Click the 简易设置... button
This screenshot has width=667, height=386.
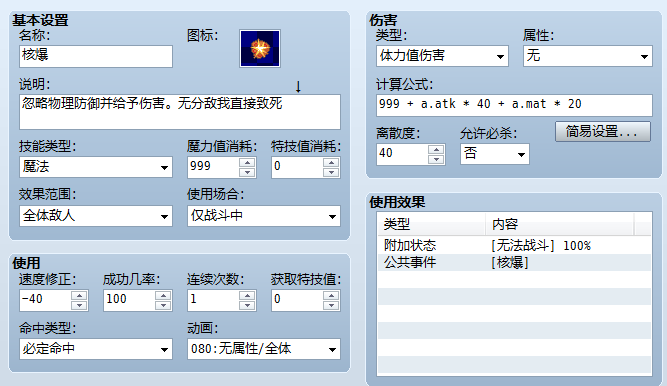[x=603, y=132]
